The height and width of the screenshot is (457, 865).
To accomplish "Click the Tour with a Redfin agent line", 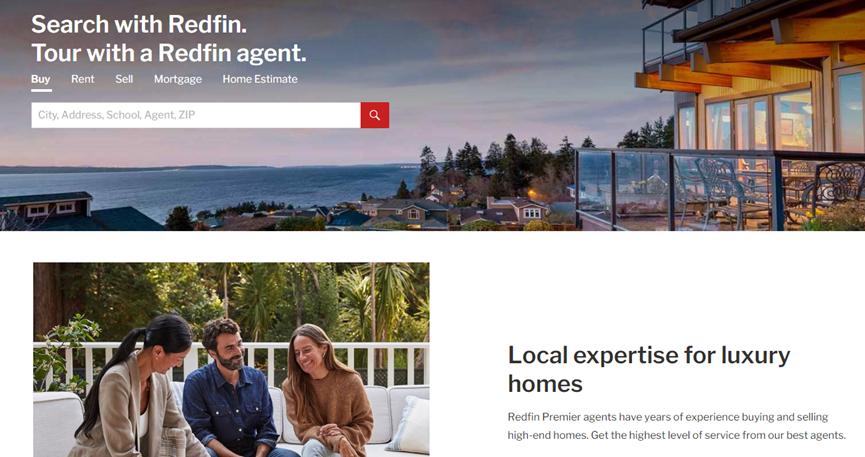I will tap(169, 53).
